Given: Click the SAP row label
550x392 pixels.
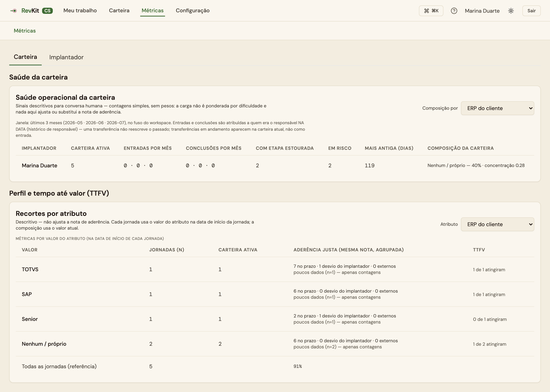Looking at the screenshot, I should (x=27, y=294).
